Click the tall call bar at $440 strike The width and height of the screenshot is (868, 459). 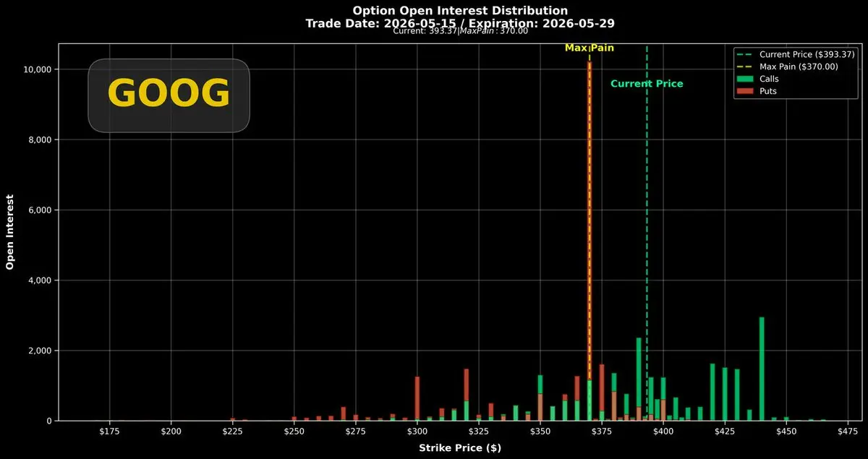tap(762, 369)
